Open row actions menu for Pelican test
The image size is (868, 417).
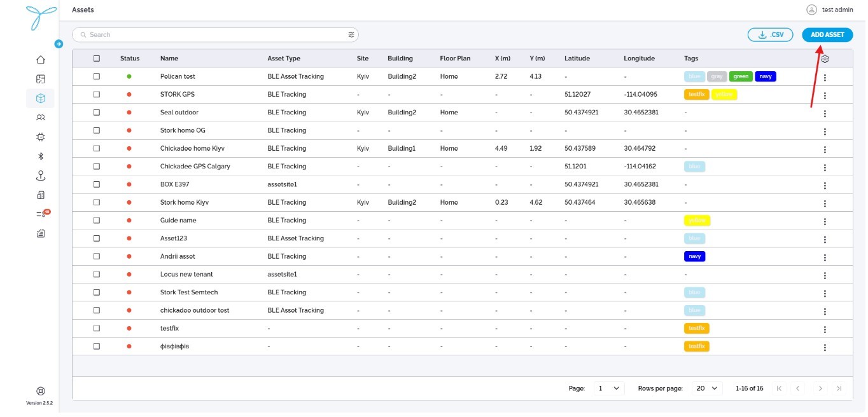pos(825,78)
